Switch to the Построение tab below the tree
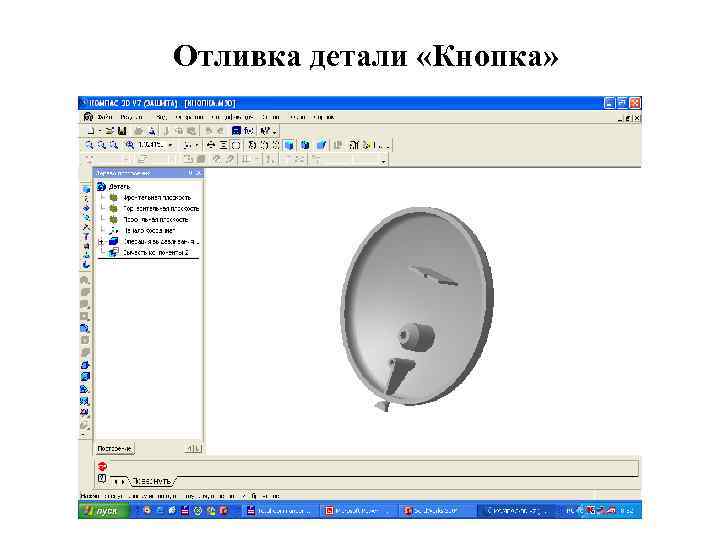Screen dimensions: 720x540 coord(115,449)
